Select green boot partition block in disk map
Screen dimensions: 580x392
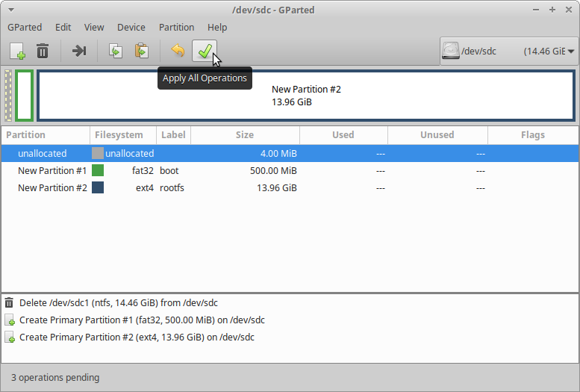pos(24,96)
